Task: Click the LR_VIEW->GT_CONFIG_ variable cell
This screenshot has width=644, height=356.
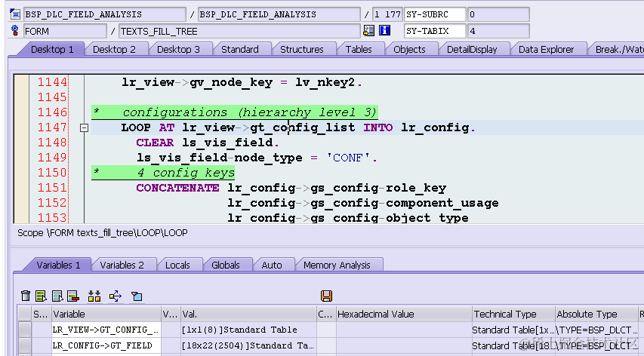Action: click(x=106, y=330)
